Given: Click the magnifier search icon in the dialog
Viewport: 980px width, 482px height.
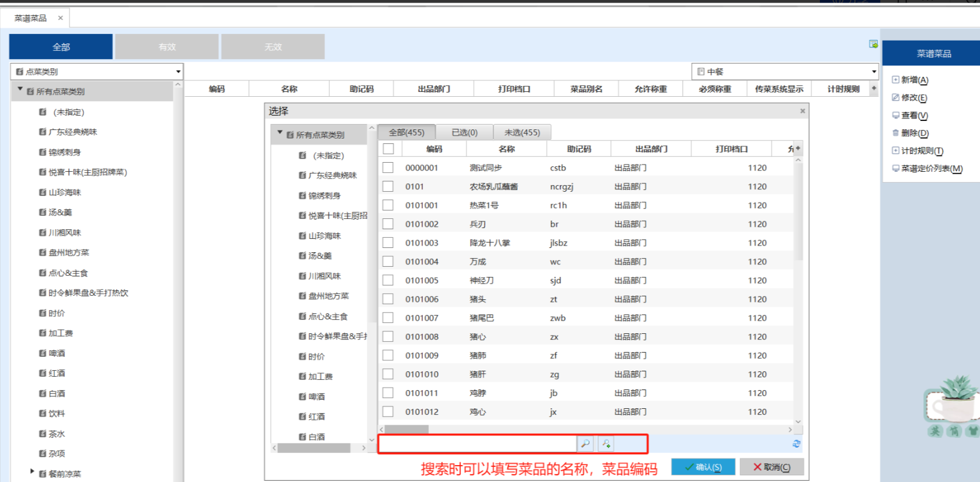Looking at the screenshot, I should (585, 444).
